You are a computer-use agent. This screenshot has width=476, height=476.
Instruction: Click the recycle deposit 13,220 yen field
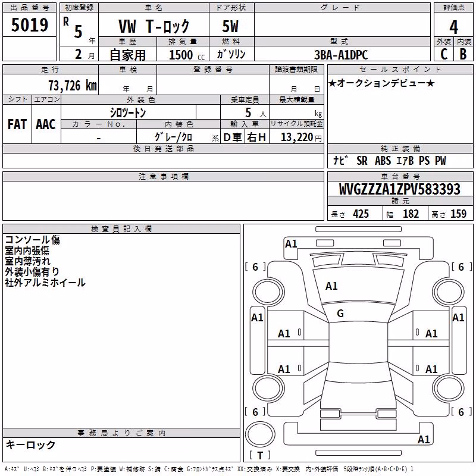(296, 137)
